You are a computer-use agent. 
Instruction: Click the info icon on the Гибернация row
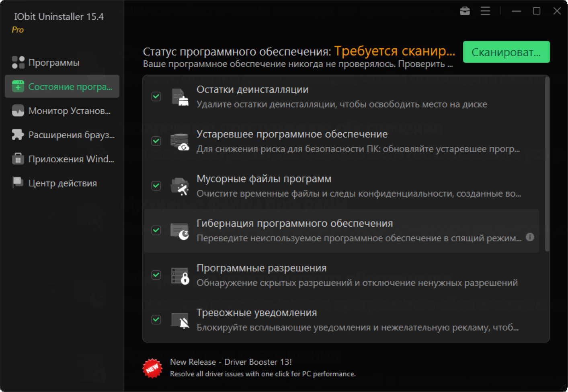tap(530, 237)
